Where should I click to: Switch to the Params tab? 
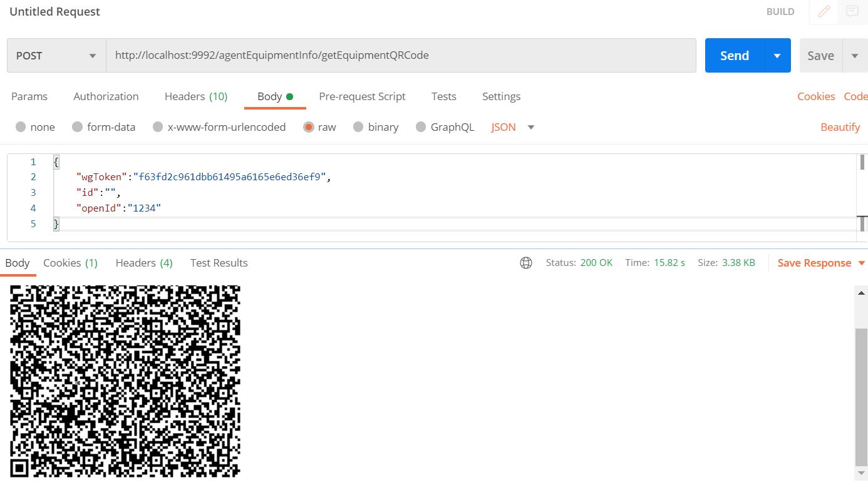coord(29,96)
